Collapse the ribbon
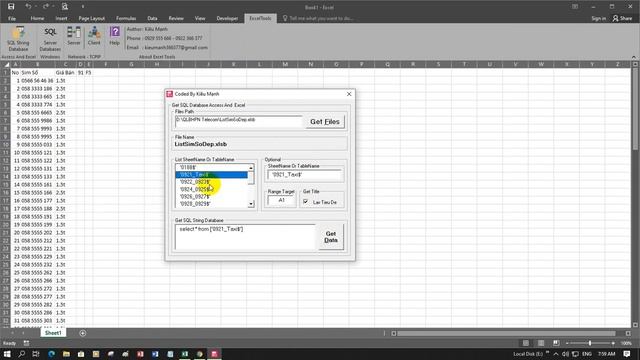The height and width of the screenshot is (360, 640). click(x=633, y=57)
